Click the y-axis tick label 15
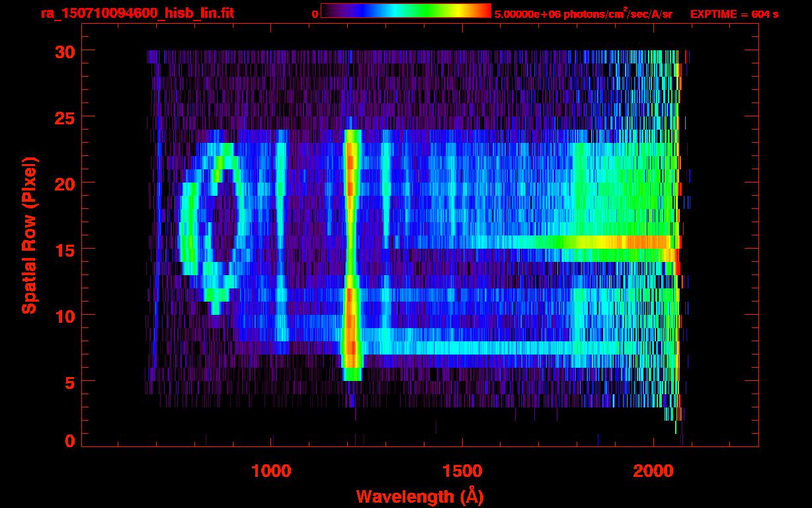This screenshot has width=812, height=508. click(x=65, y=249)
